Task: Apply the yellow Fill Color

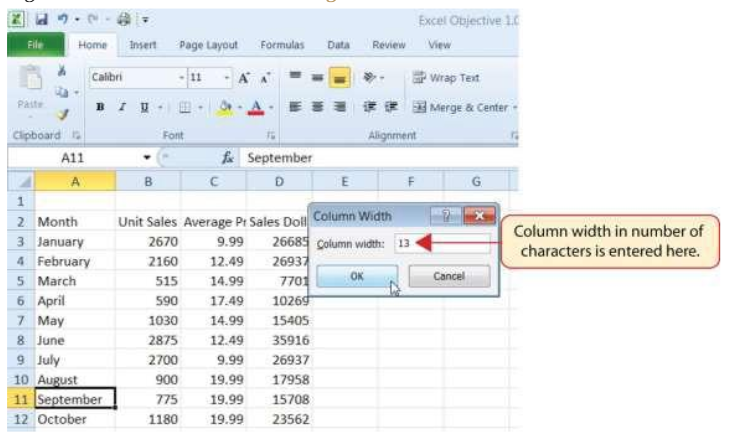Action: 225,108
